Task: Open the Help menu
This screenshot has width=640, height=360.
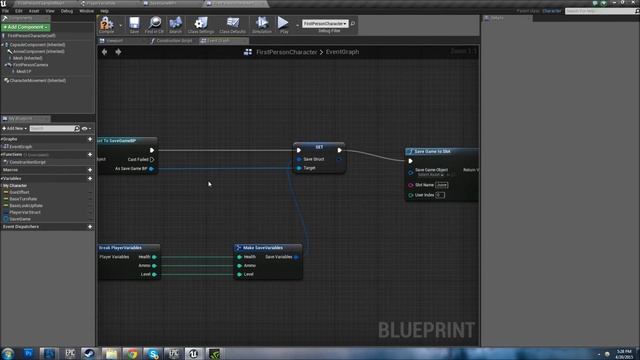Action: [104, 11]
